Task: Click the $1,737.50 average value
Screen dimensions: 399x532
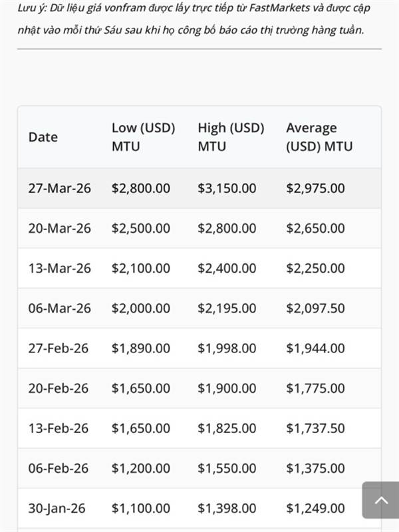Action: [315, 428]
